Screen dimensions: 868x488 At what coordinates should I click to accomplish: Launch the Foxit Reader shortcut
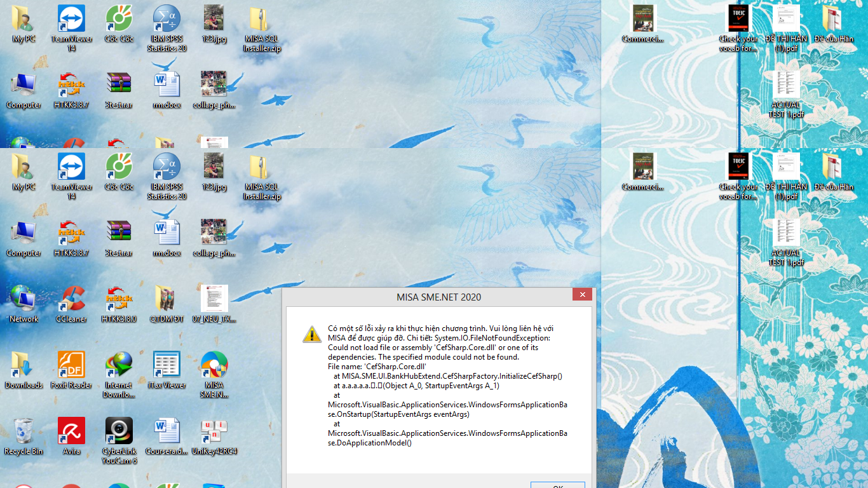coord(71,370)
